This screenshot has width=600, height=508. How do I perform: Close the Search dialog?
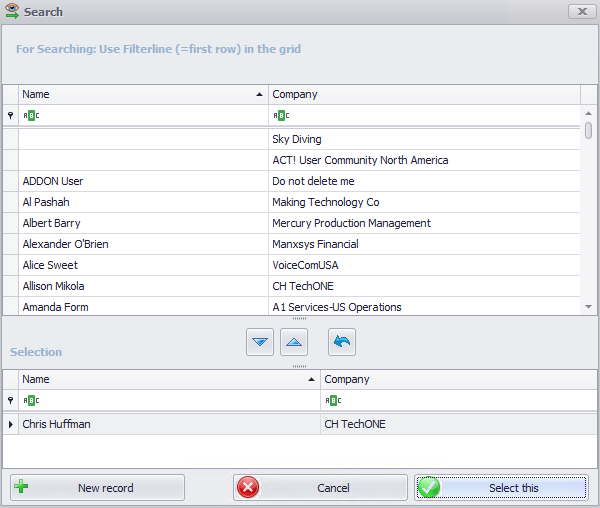point(582,11)
